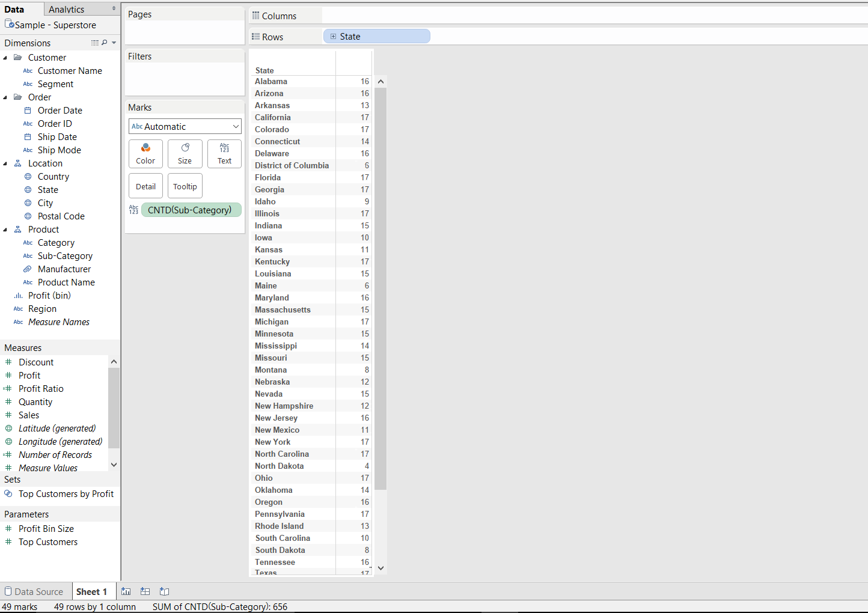Image resolution: width=868 pixels, height=613 pixels.
Task: Collapse the Order folder
Action: pos(5,97)
